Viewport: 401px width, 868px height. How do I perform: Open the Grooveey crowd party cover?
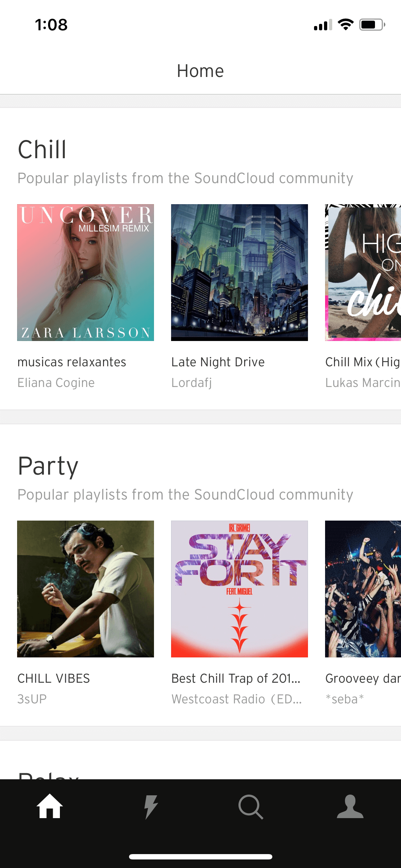pos(363,589)
